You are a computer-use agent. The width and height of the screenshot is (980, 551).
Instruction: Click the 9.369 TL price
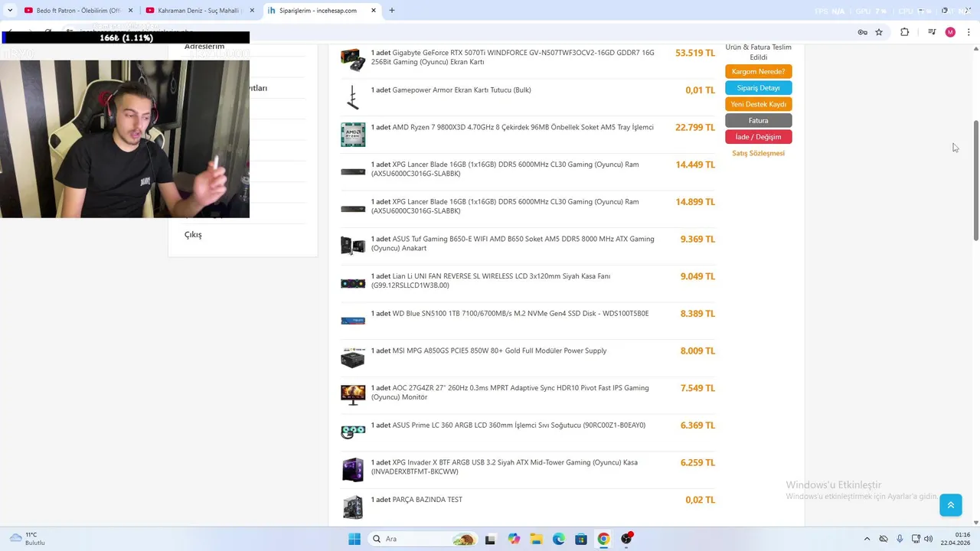[697, 239]
